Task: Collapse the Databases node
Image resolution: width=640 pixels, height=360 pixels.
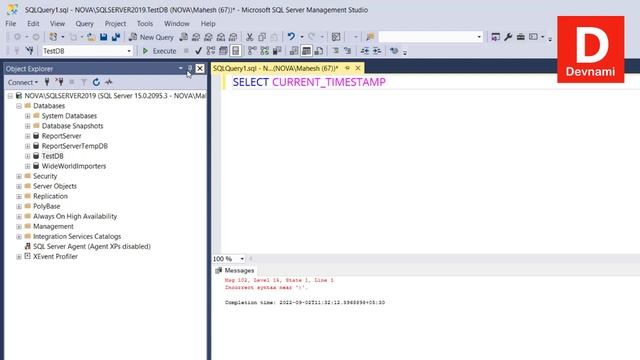Action: (x=19, y=106)
